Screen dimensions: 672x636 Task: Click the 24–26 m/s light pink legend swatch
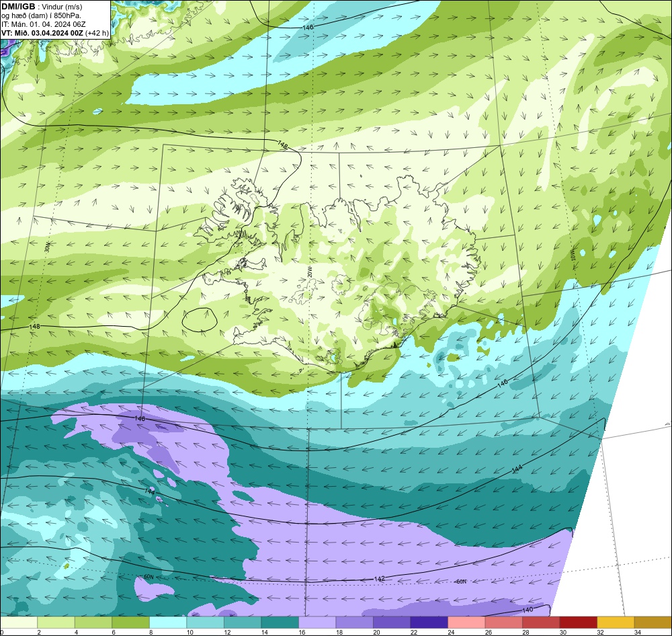pos(466,623)
